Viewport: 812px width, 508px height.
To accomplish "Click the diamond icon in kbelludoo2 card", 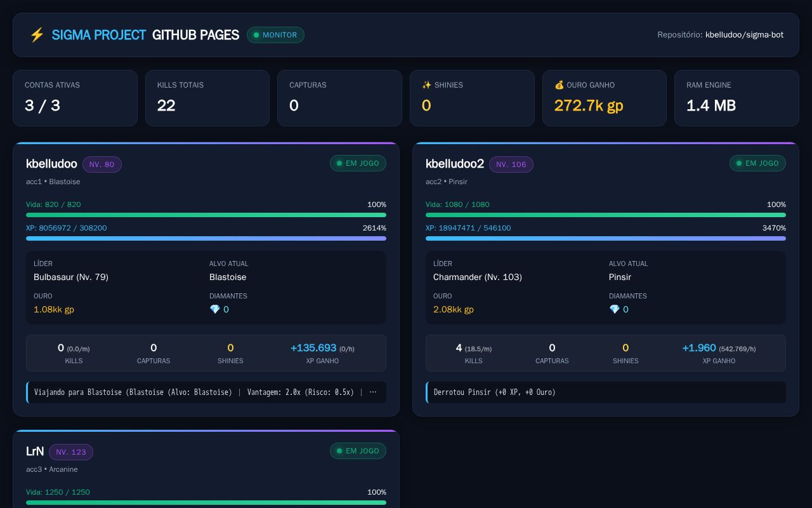I will tap(614, 309).
